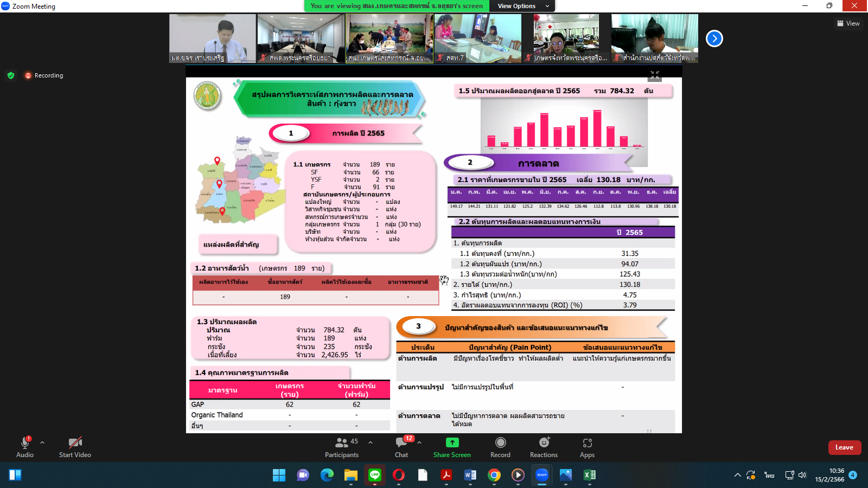The height and width of the screenshot is (488, 868).
Task: Expand the participants options chevron
Action: [371, 442]
